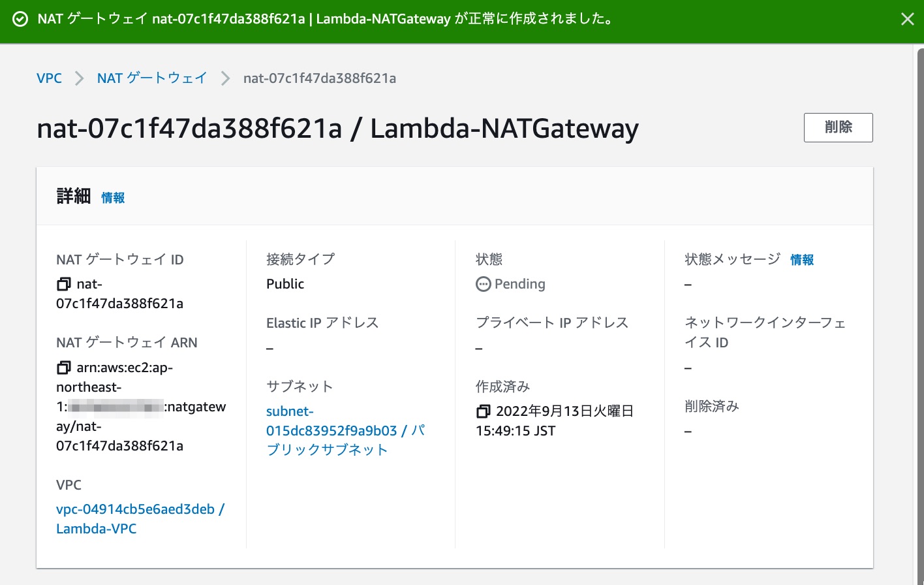
Task: Click the chevron after NAT ゲートウェイ breadcrumb
Action: coord(225,78)
